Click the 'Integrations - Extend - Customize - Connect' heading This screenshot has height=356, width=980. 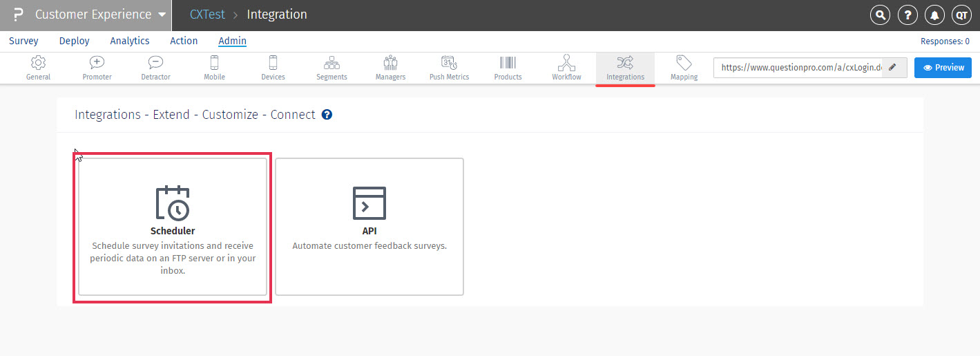click(195, 115)
